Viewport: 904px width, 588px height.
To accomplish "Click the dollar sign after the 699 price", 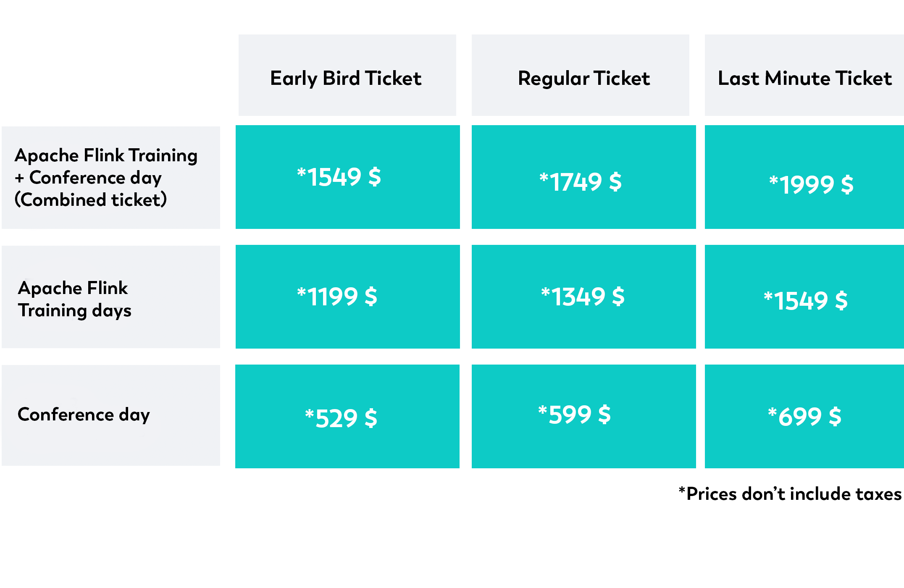I will (835, 417).
